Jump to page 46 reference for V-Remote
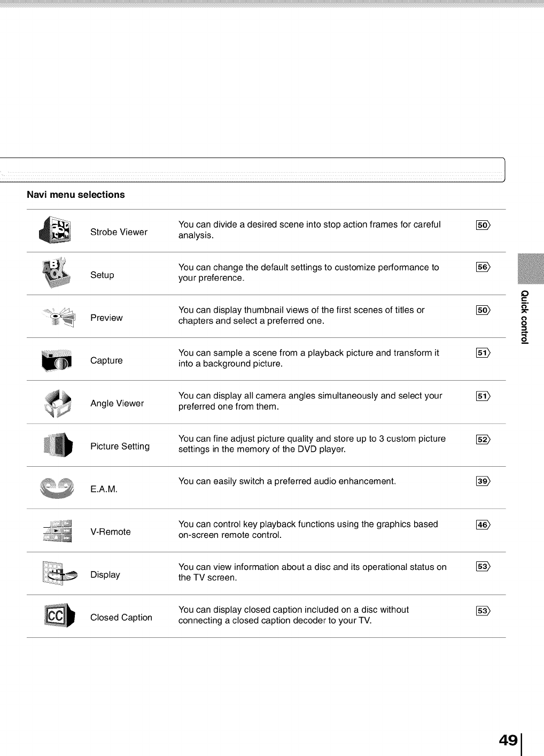The width and height of the screenshot is (544, 756). tap(483, 524)
